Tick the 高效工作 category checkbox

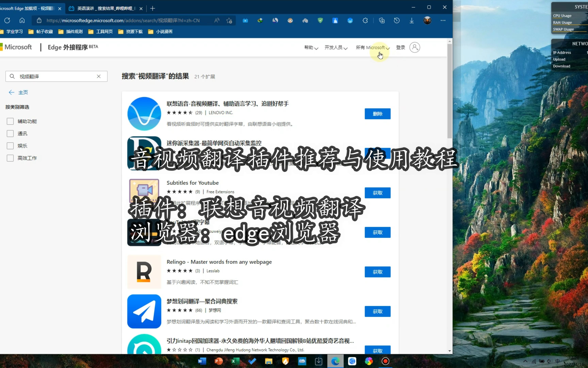point(10,158)
